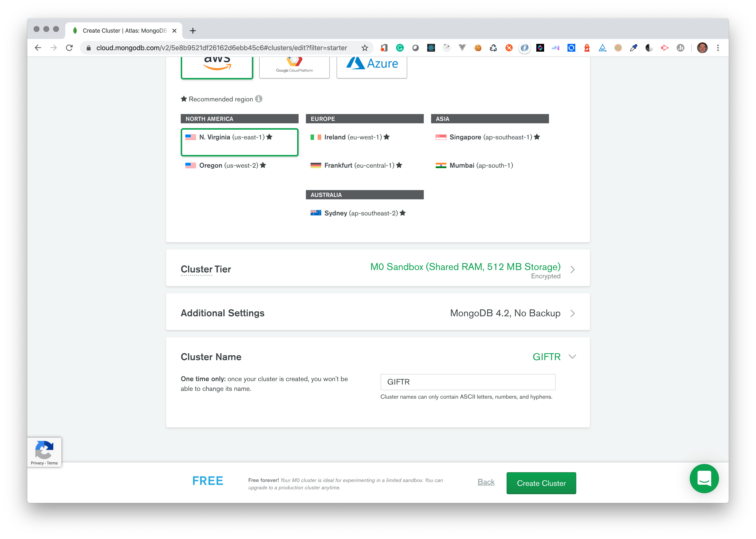
Task: Expand the Cluster Name section
Action: (x=573, y=356)
